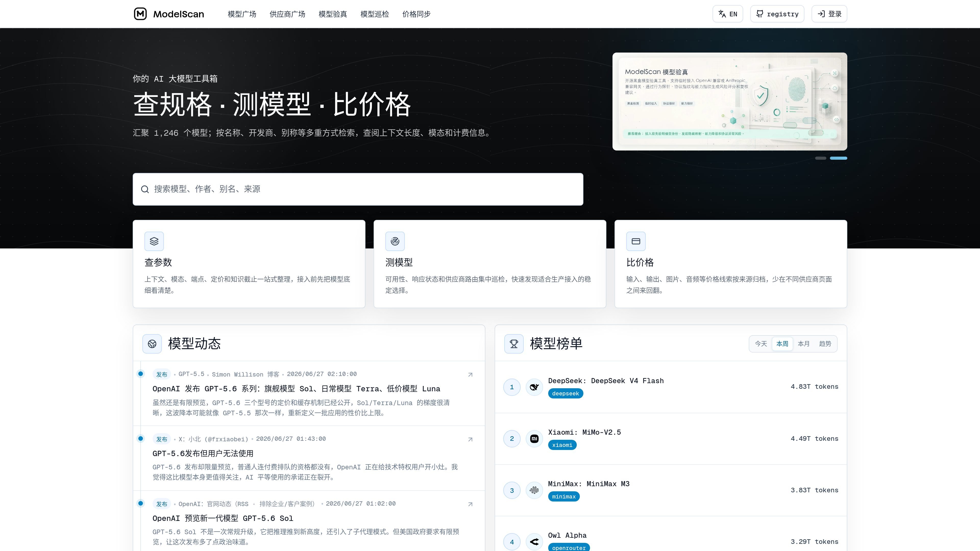Image resolution: width=980 pixels, height=551 pixels.
Task: Click the rank 4 number badge
Action: click(x=512, y=542)
